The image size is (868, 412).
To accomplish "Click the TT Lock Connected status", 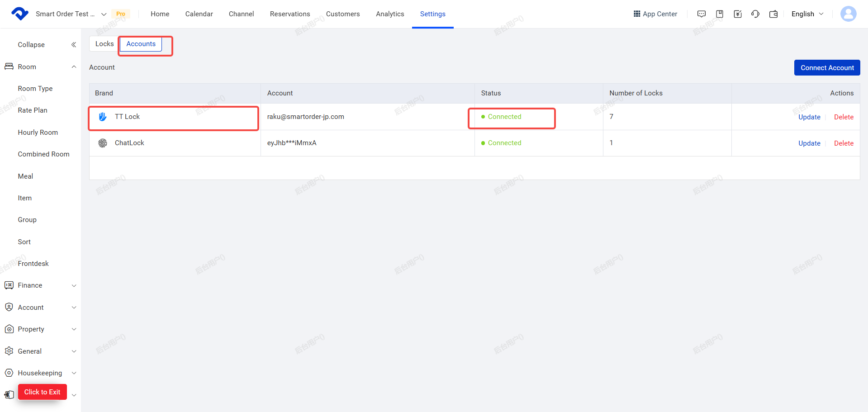I will 501,117.
